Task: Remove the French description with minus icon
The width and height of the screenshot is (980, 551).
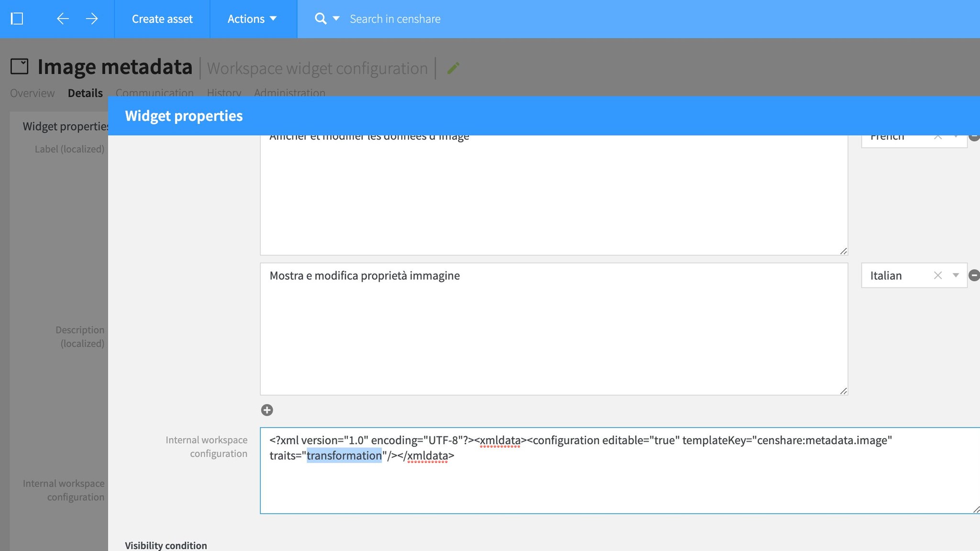Action: 974,137
